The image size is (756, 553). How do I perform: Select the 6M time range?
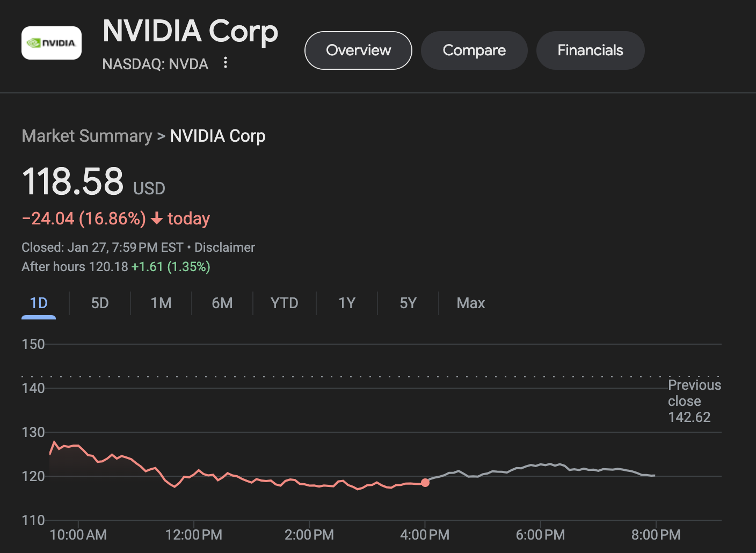[x=222, y=303]
